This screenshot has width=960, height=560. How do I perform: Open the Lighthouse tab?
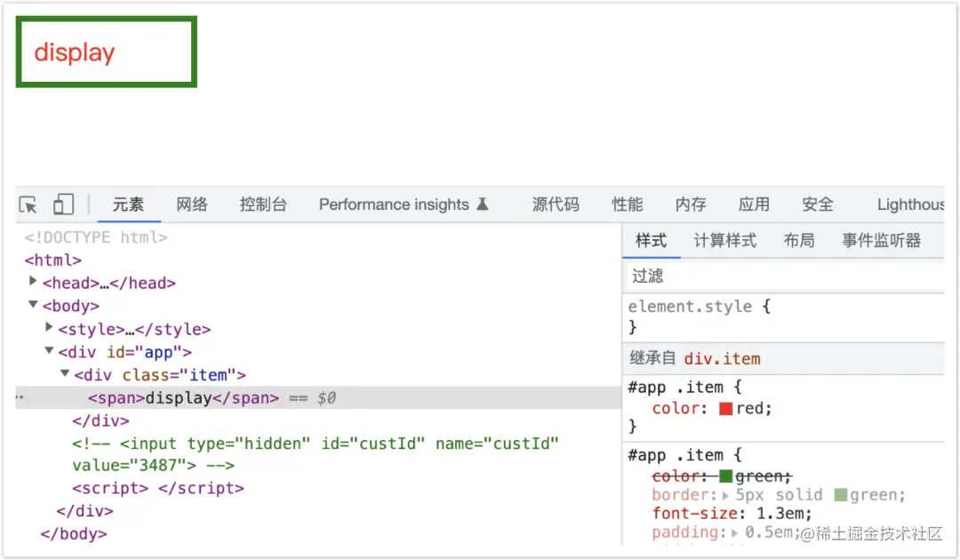910,204
